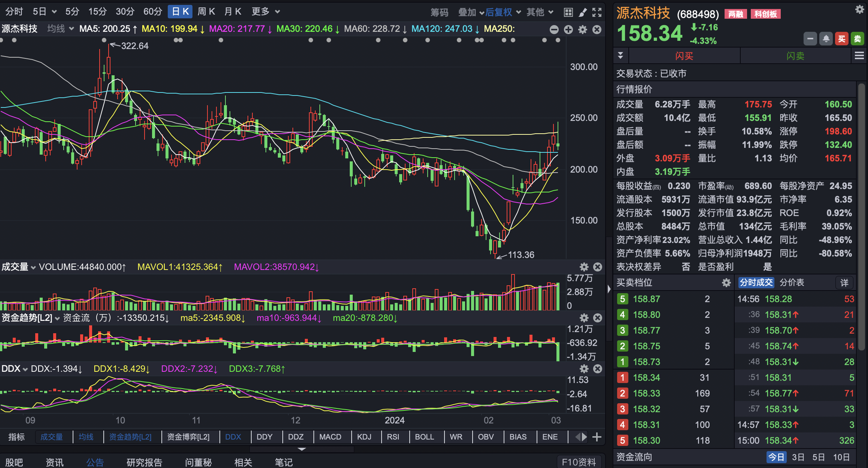Open settings gear beside 买卖档位

point(726,283)
